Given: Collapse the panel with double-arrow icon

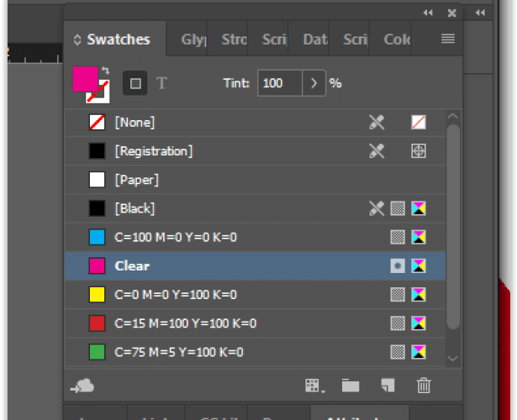Looking at the screenshot, I should [x=428, y=13].
